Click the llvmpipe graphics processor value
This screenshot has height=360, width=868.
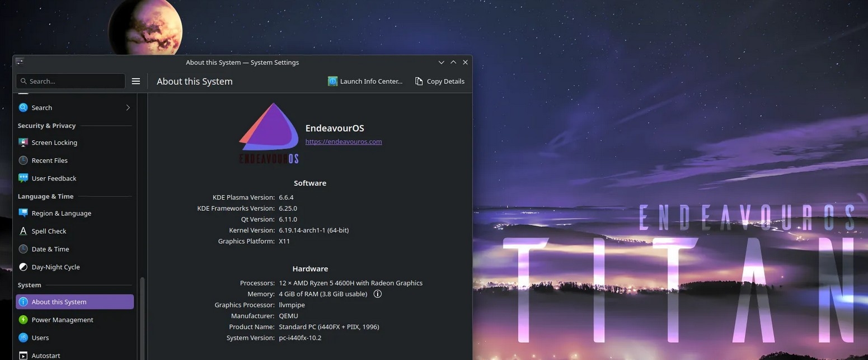point(292,305)
